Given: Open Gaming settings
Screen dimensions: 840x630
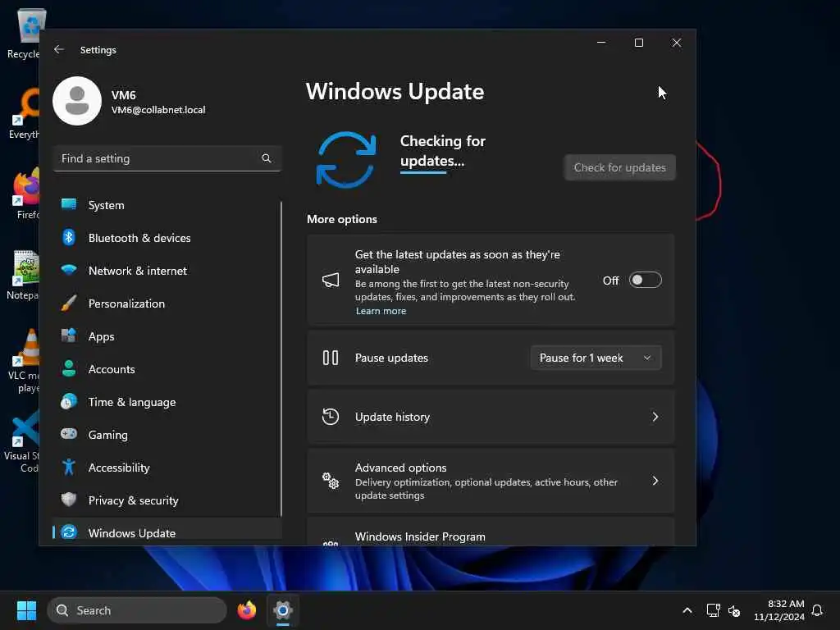Looking at the screenshot, I should coord(167,435).
